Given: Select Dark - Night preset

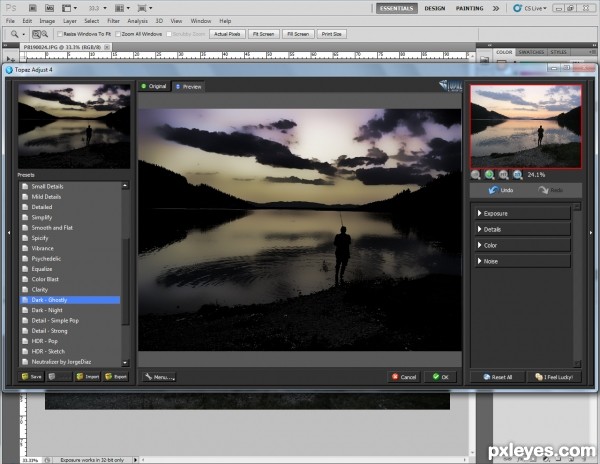Looking at the screenshot, I should click(70, 310).
